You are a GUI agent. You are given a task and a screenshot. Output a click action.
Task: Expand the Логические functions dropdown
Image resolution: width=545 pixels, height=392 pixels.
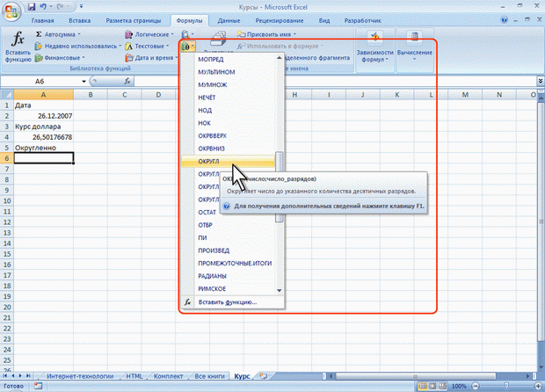[x=153, y=34]
